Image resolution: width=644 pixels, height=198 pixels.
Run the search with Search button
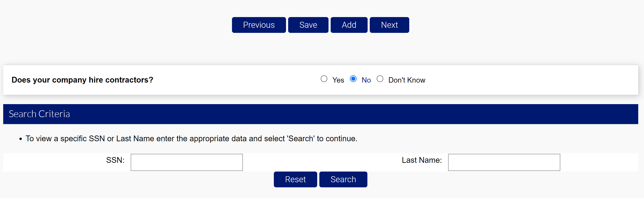point(343,179)
